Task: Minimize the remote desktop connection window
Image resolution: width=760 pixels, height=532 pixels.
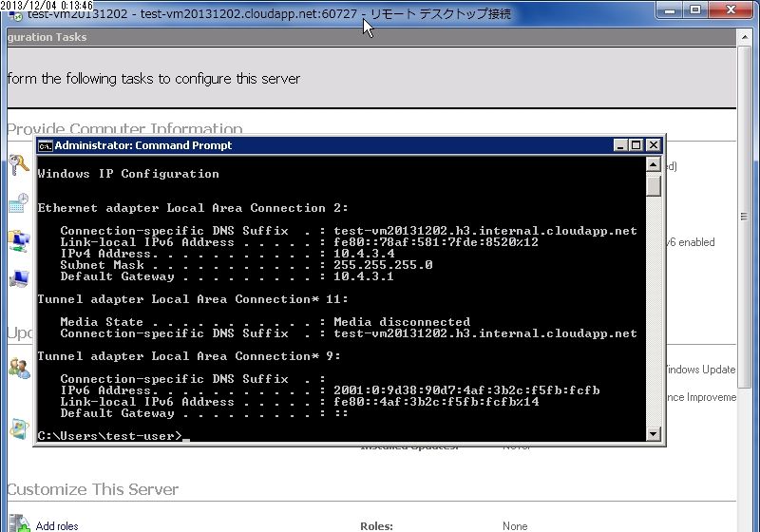Action: point(670,9)
